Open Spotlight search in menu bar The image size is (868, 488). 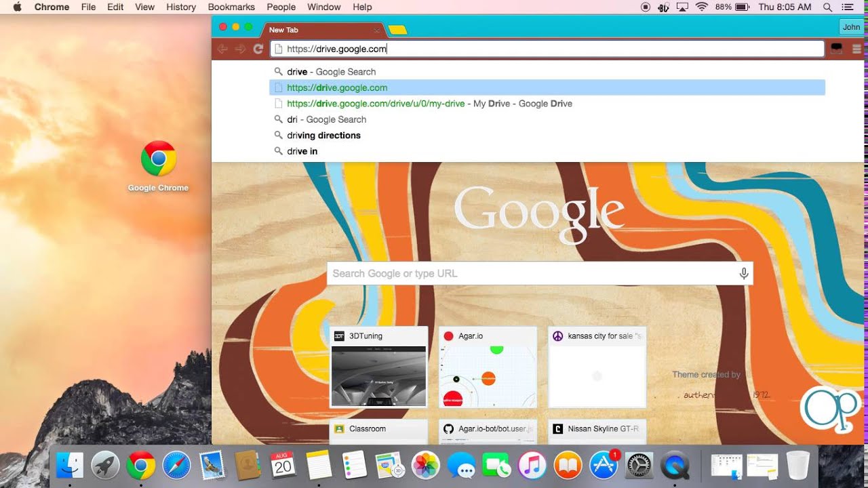pos(827,7)
